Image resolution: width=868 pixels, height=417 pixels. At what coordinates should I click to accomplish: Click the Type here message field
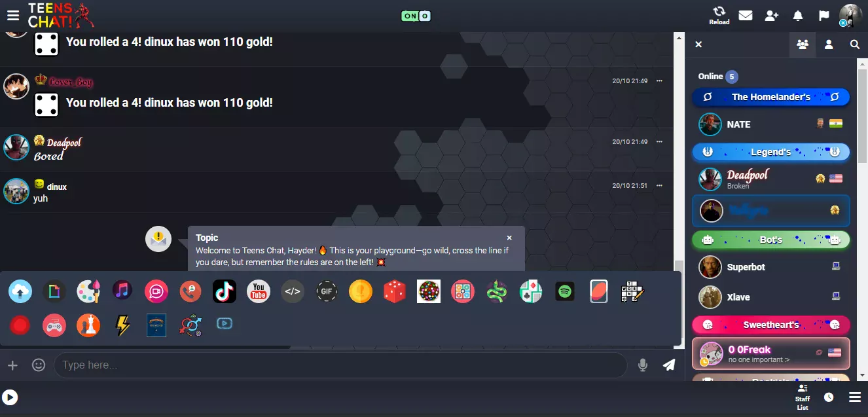pos(340,365)
